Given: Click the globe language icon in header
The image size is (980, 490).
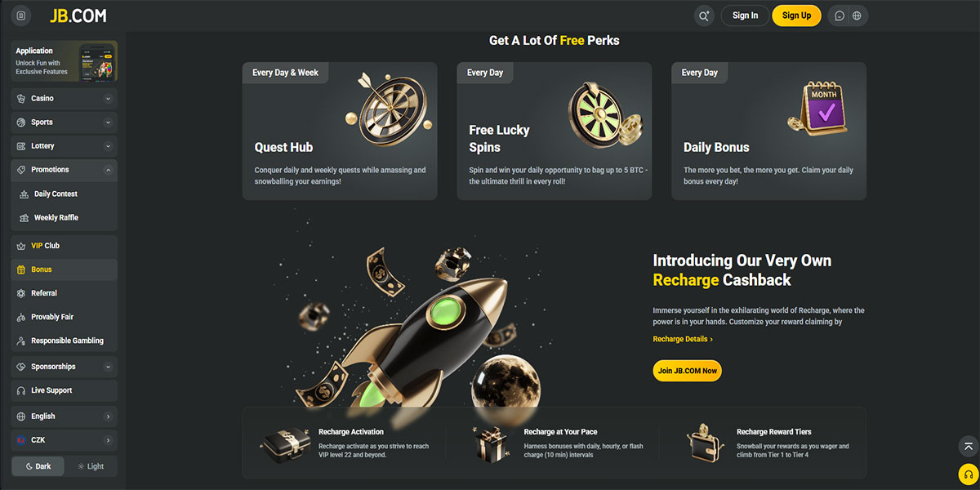Looking at the screenshot, I should [857, 16].
